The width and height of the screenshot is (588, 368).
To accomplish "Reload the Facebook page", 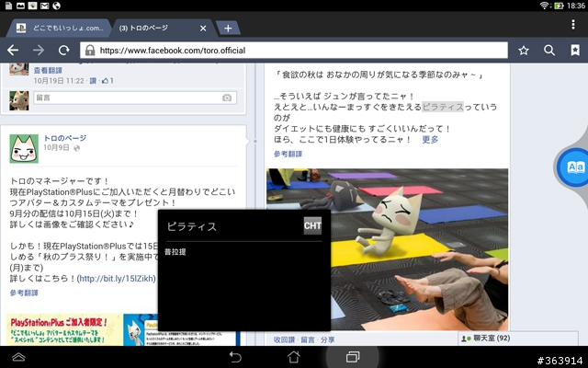I will [64, 50].
